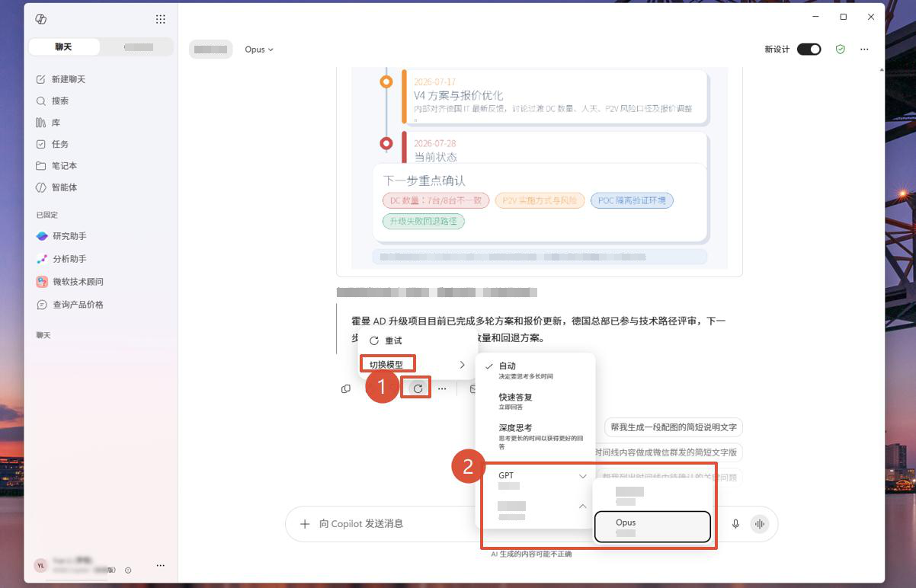This screenshot has width=916, height=588.
Task: Choose 切换模型 from the context menu
Action: pyautogui.click(x=418, y=365)
